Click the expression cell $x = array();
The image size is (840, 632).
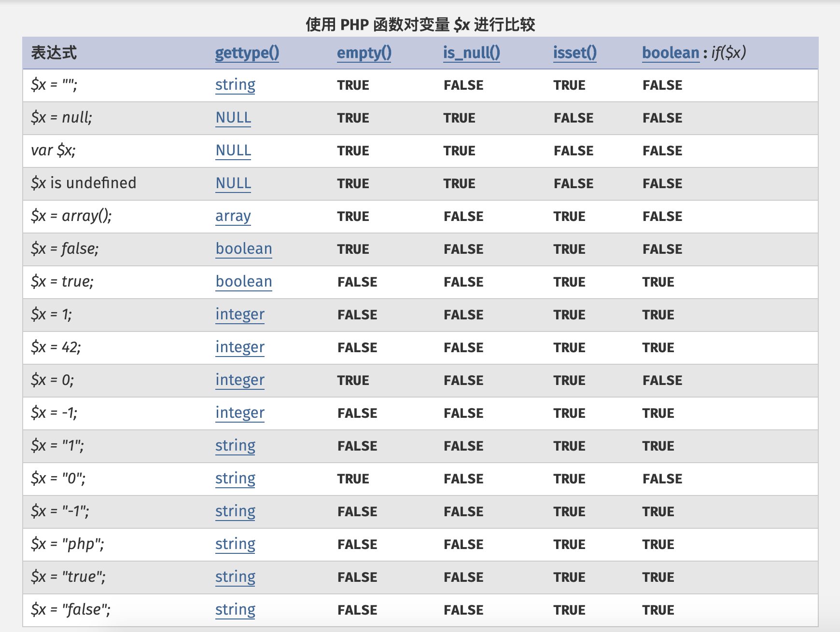(x=71, y=216)
